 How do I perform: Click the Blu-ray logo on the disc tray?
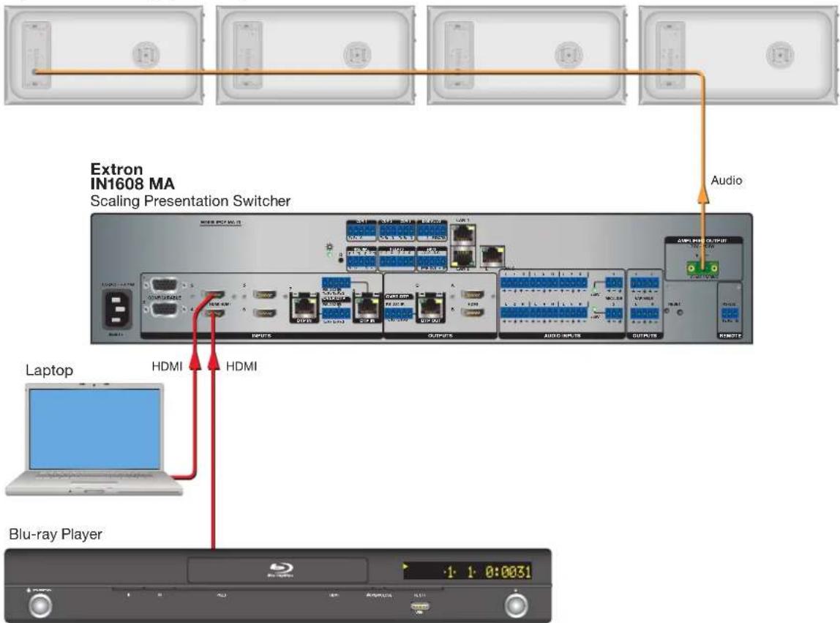(x=281, y=570)
